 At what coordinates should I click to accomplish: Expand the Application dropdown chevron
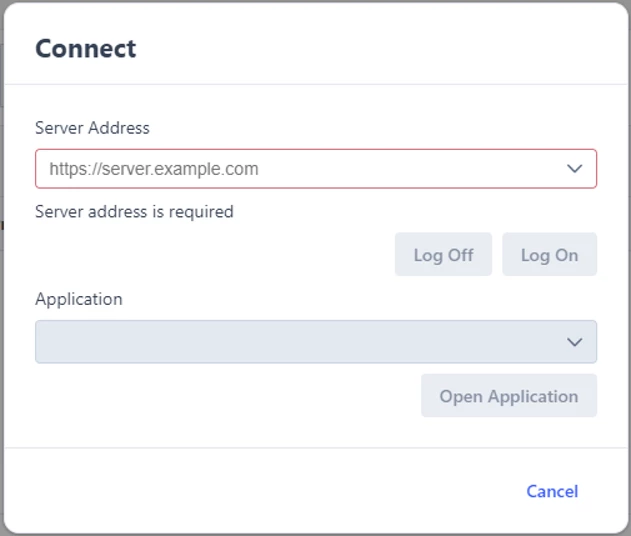(574, 342)
